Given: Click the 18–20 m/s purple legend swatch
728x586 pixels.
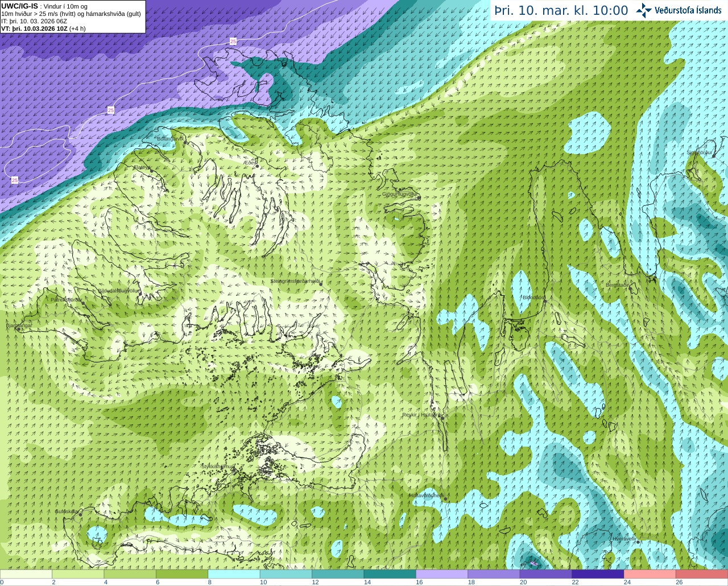Looking at the screenshot, I should [x=494, y=574].
